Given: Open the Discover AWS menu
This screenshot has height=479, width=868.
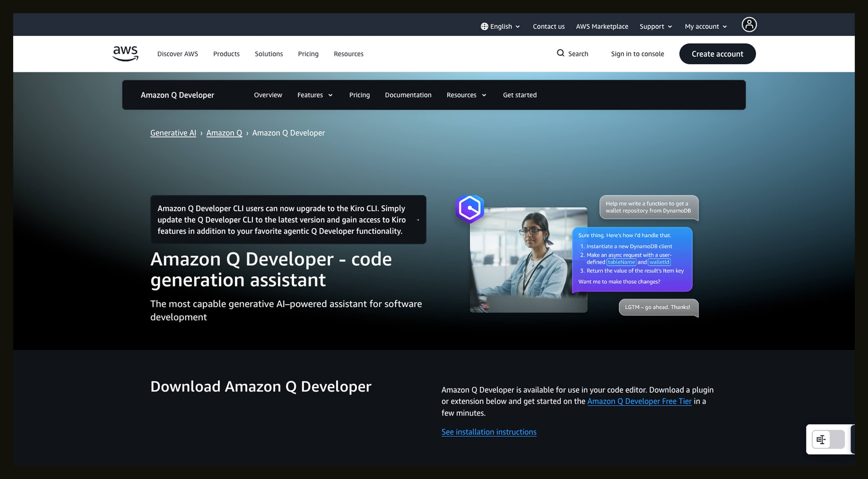Looking at the screenshot, I should coord(178,54).
